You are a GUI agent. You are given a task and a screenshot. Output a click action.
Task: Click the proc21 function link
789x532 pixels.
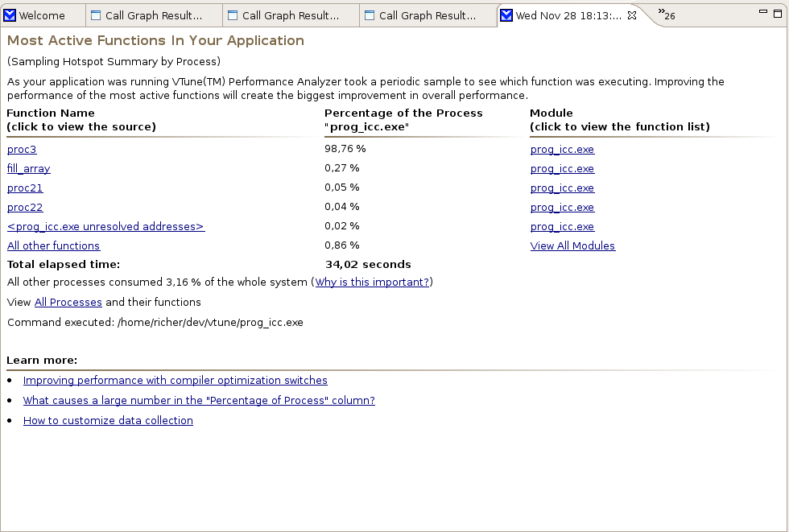(25, 188)
